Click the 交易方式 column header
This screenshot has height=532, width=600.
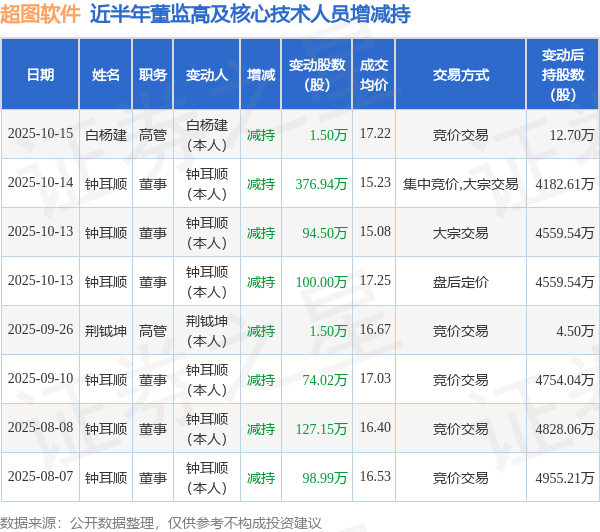461,75
